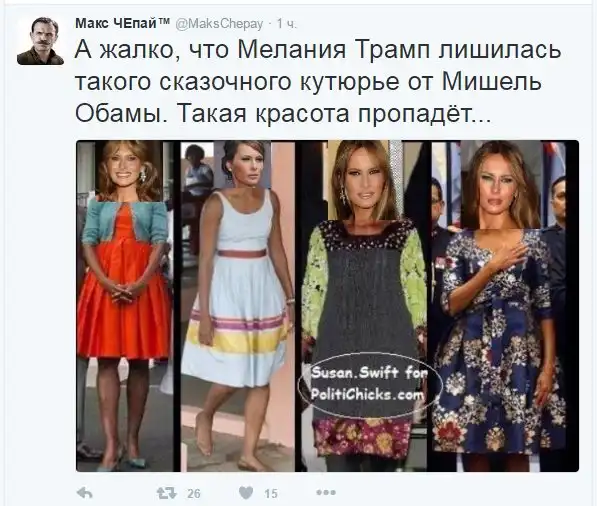The width and height of the screenshot is (597, 506).
Task: Like the tweet with the heart icon
Action: tap(246, 493)
